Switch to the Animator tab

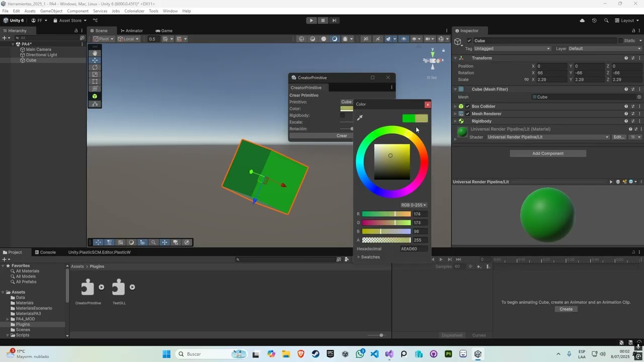(x=131, y=31)
